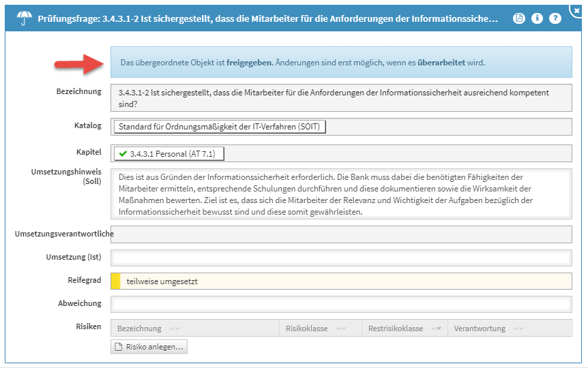Open the info icon in header

[537, 18]
